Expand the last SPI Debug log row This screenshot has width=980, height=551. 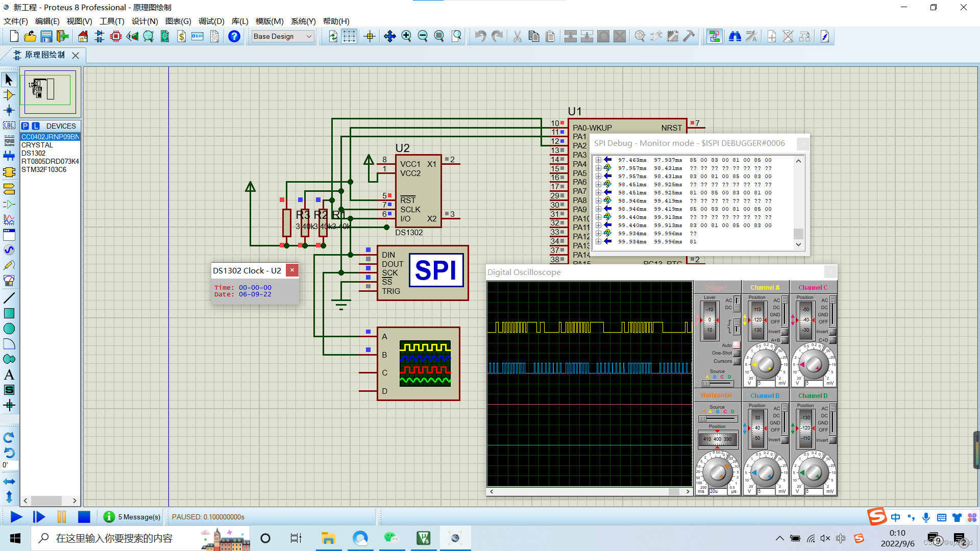598,242
